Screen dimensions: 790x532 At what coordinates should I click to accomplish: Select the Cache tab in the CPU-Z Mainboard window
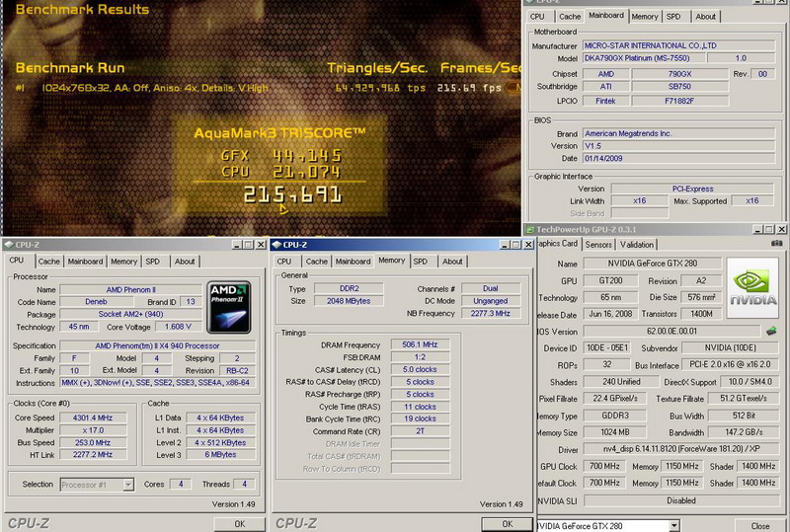[x=570, y=17]
